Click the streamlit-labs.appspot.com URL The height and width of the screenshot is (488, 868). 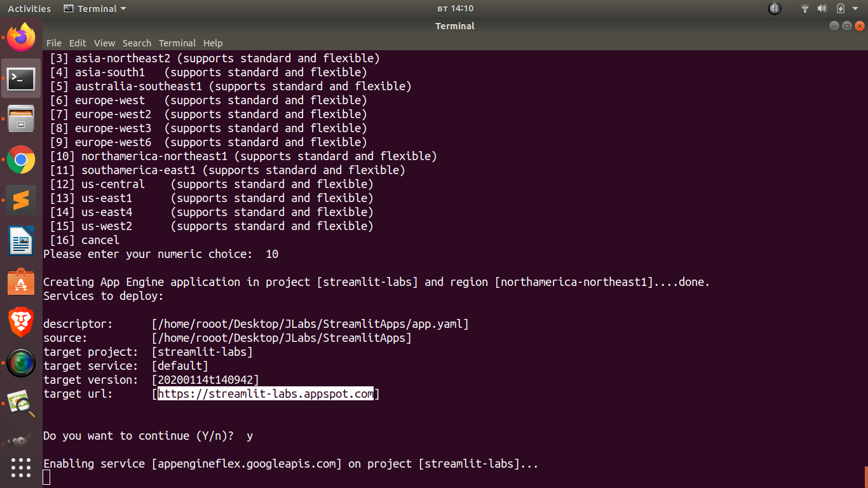tap(266, 394)
